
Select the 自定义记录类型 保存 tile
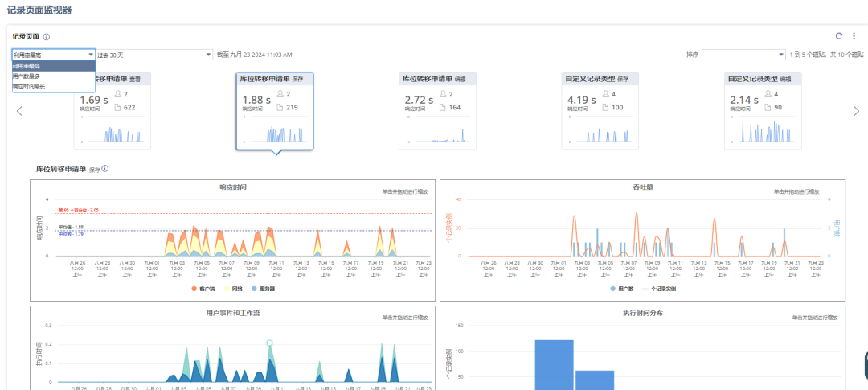point(600,111)
